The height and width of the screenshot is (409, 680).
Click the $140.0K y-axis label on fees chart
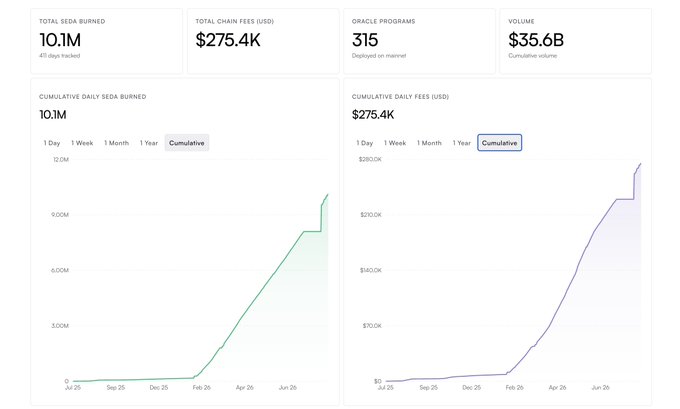(371, 270)
